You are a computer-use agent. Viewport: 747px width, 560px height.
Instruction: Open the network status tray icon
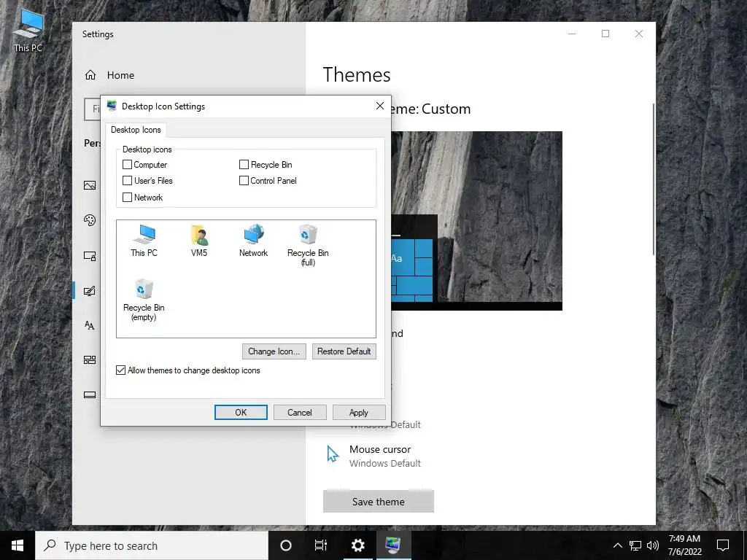coord(635,545)
